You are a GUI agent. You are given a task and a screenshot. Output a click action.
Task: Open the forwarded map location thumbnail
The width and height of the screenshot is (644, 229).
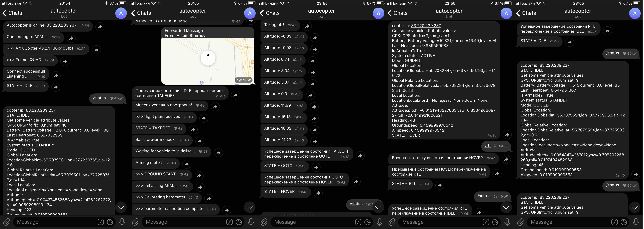tap(208, 61)
